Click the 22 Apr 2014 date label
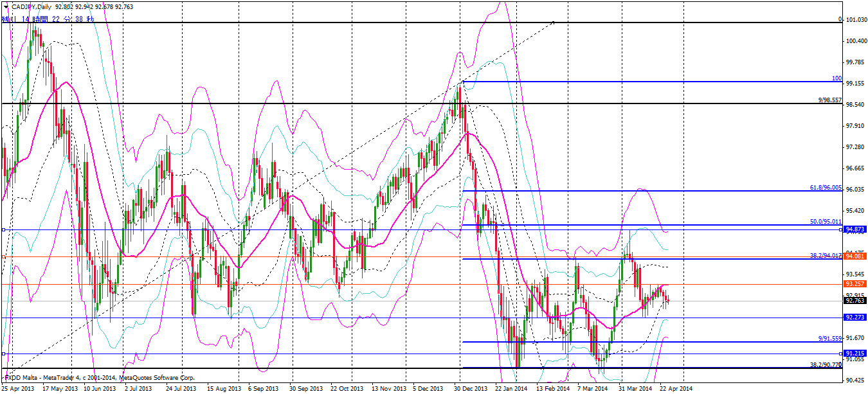This screenshot has height=394, width=868. pos(676,389)
